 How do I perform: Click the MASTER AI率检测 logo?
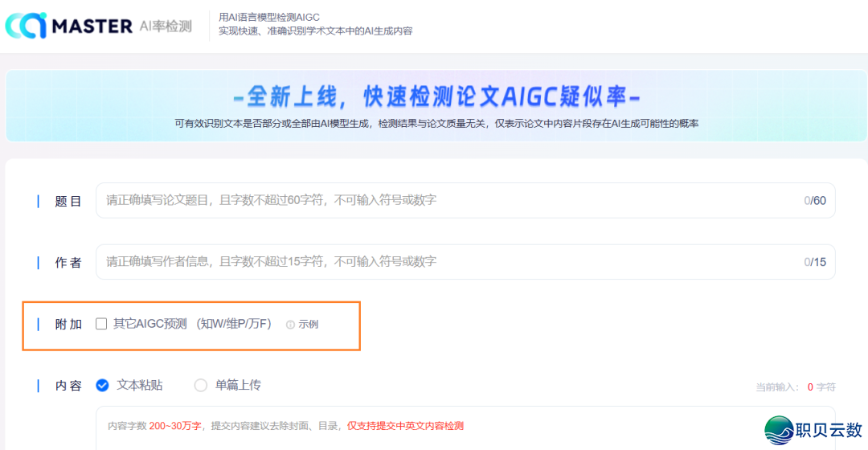pyautogui.click(x=99, y=26)
